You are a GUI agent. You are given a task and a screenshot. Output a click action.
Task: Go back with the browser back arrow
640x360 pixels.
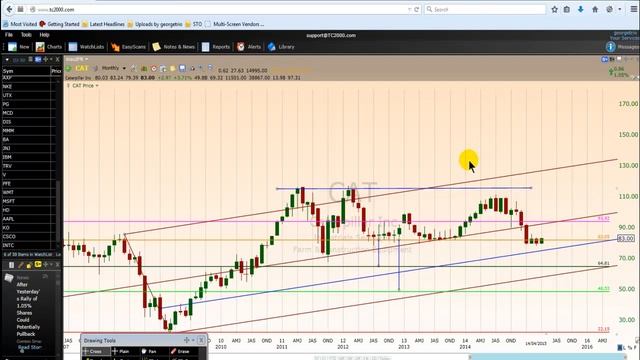(x=9, y=9)
